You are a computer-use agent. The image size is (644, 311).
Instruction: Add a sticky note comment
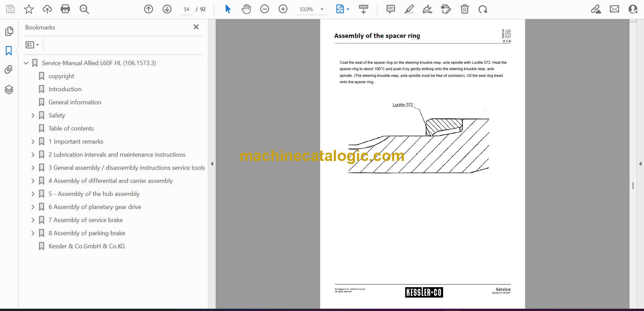391,9
